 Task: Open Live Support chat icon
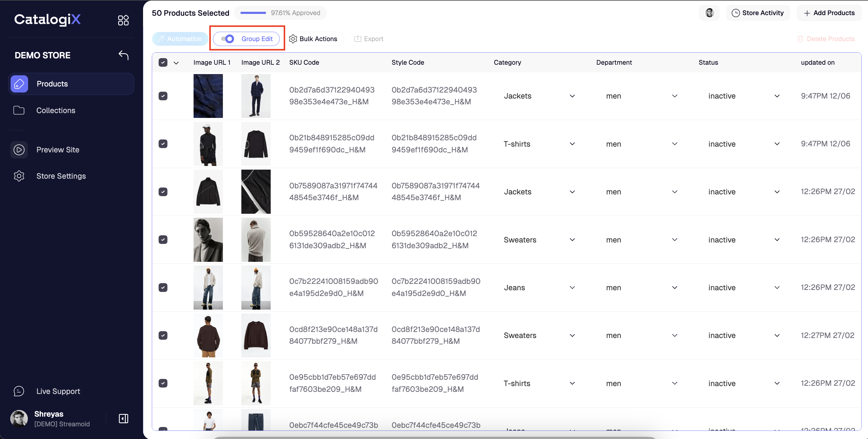(19, 391)
